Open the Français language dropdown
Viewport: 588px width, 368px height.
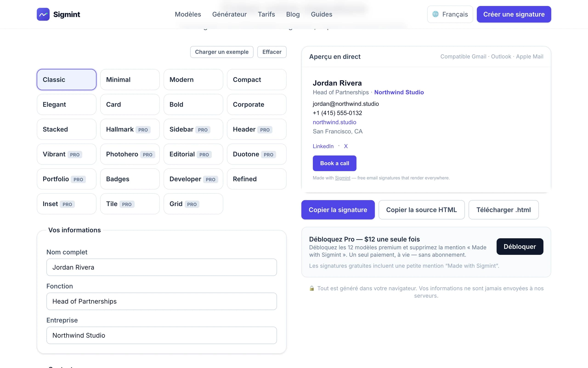[450, 14]
